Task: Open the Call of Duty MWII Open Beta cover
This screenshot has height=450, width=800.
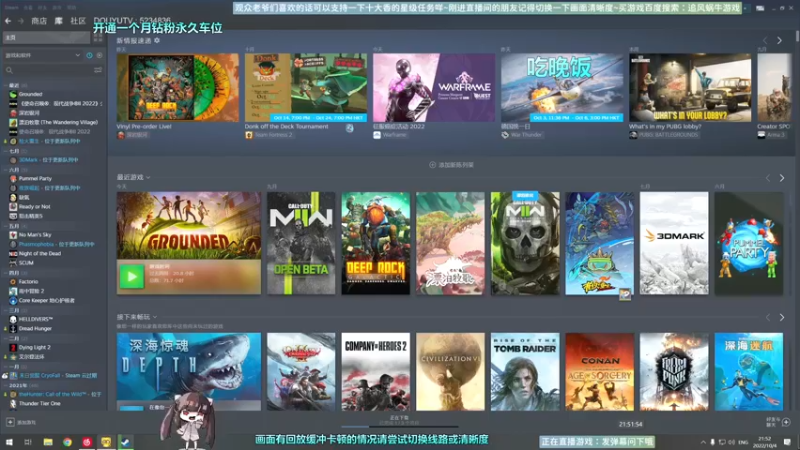Action: 301,243
